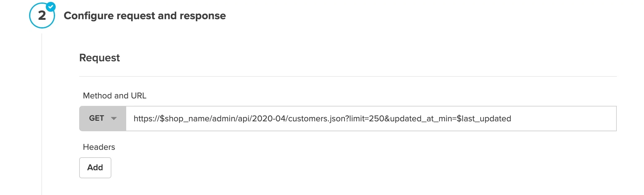Select the Request section heading
The width and height of the screenshot is (644, 195).
coord(100,58)
